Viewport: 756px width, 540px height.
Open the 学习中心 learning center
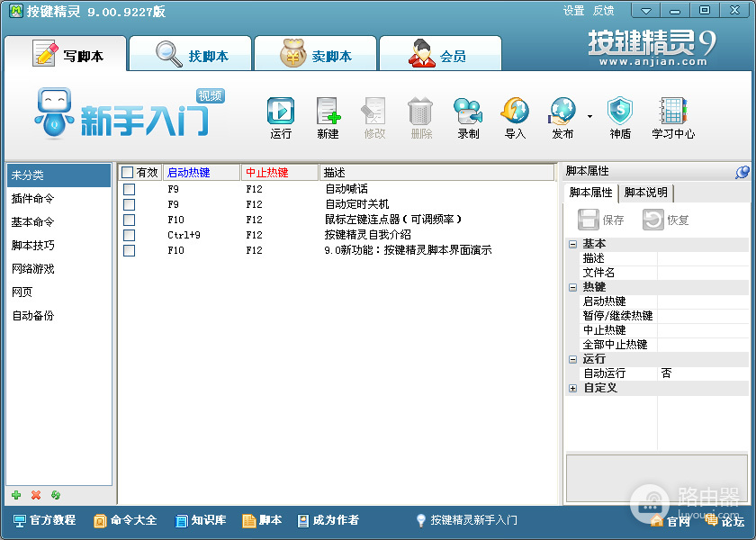pos(673,118)
